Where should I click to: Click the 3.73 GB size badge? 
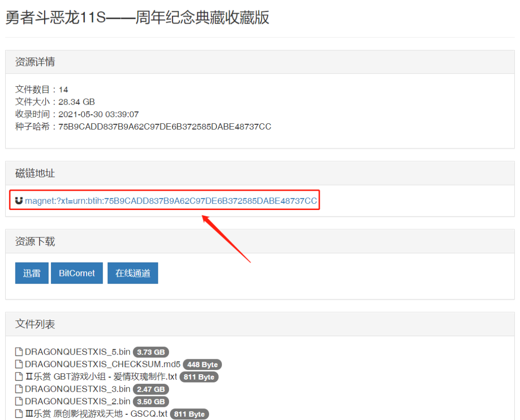point(151,352)
